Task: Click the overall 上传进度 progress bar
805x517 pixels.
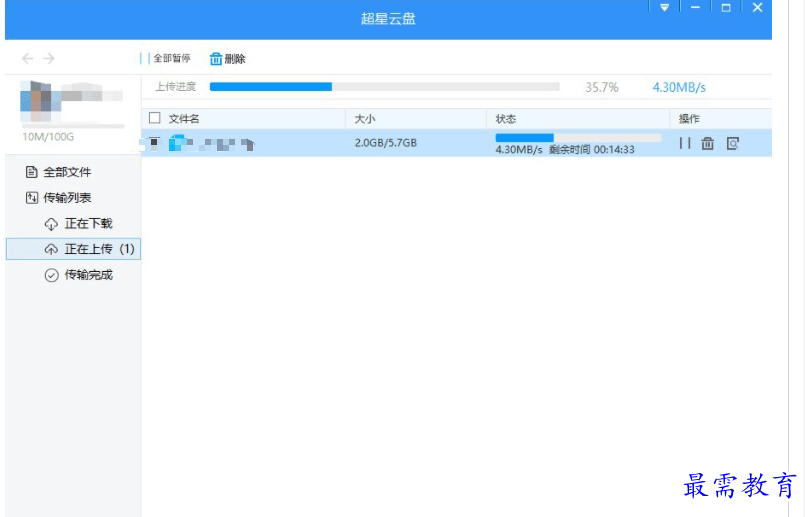Action: pyautogui.click(x=385, y=87)
